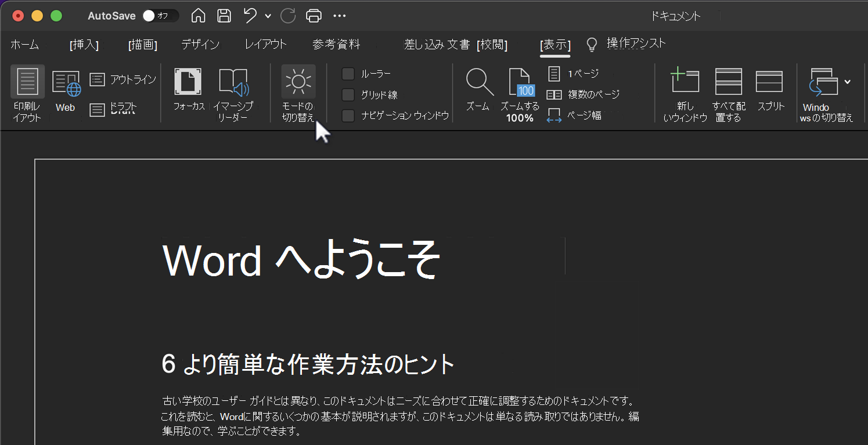Click the mode switch (モードの切り替え) sun icon
Viewport: 868px width, 445px height.
tap(298, 81)
